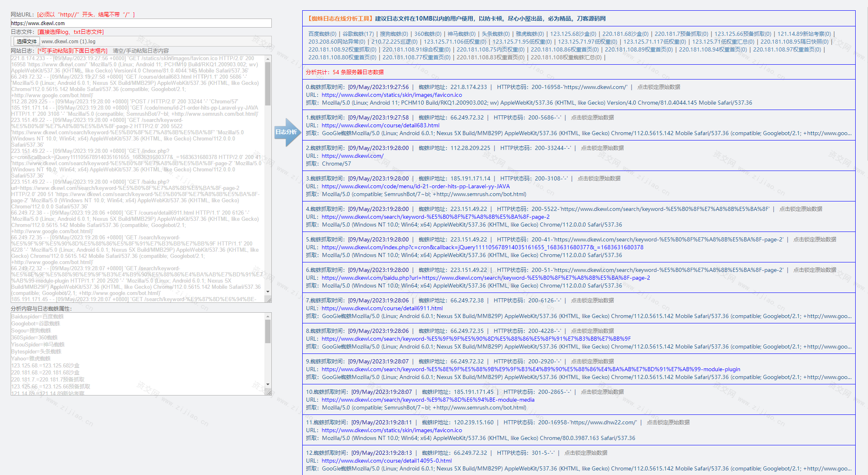Lock original data for entry 3

click(x=599, y=178)
